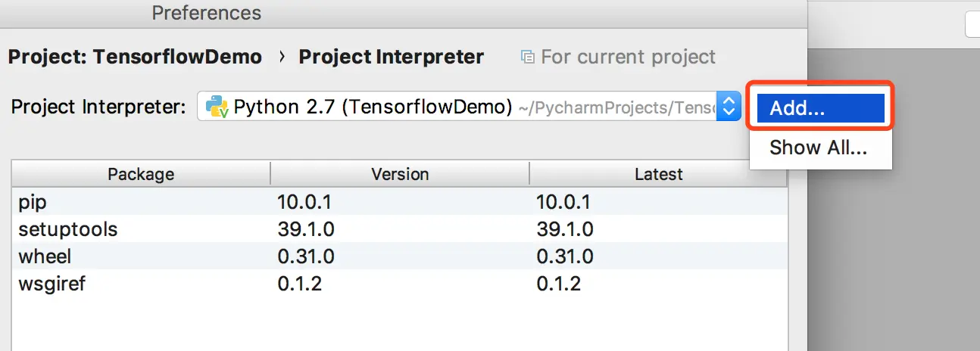Viewport: 980px width, 351px height.
Task: Click wsgiref latest version 0.1.2 cell
Action: tap(559, 284)
